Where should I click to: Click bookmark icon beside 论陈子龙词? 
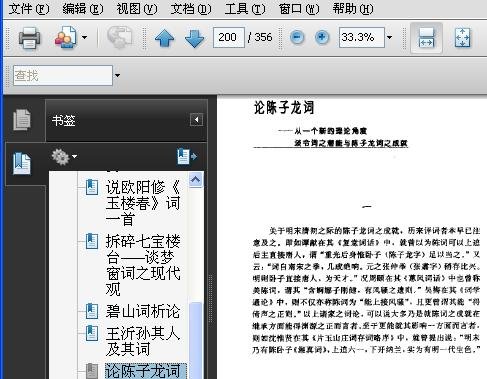92,371
